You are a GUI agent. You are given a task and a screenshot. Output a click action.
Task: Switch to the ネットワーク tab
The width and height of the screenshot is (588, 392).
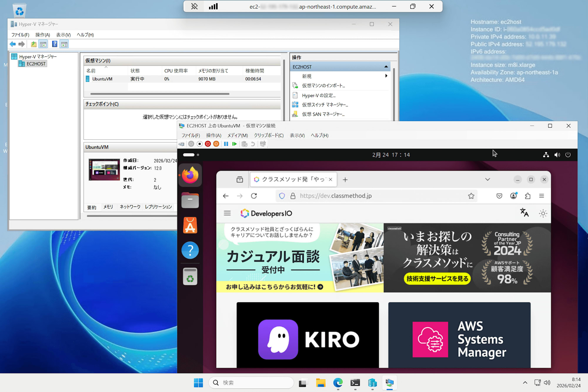point(130,207)
